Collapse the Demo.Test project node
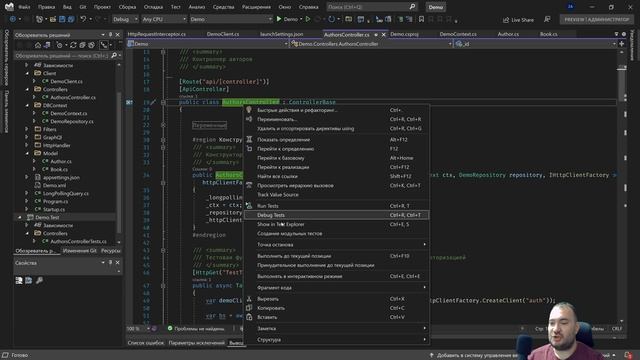 coord(19,218)
